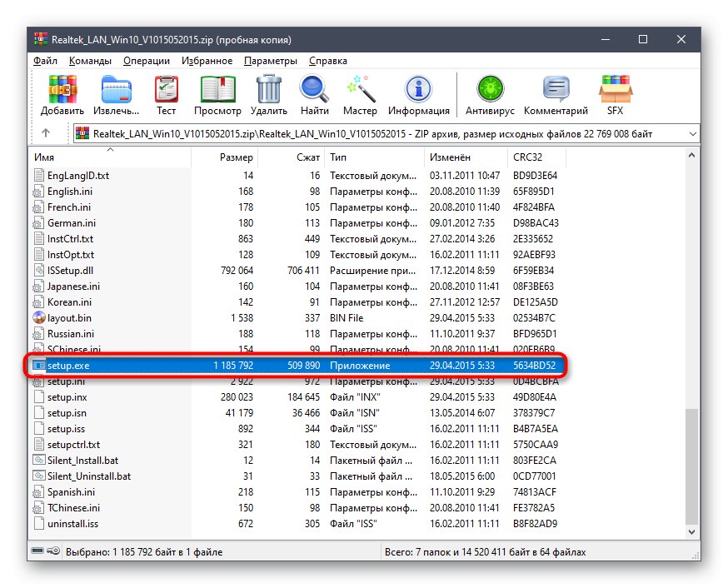Click the date 27.11.2012 12:57

pos(464,301)
